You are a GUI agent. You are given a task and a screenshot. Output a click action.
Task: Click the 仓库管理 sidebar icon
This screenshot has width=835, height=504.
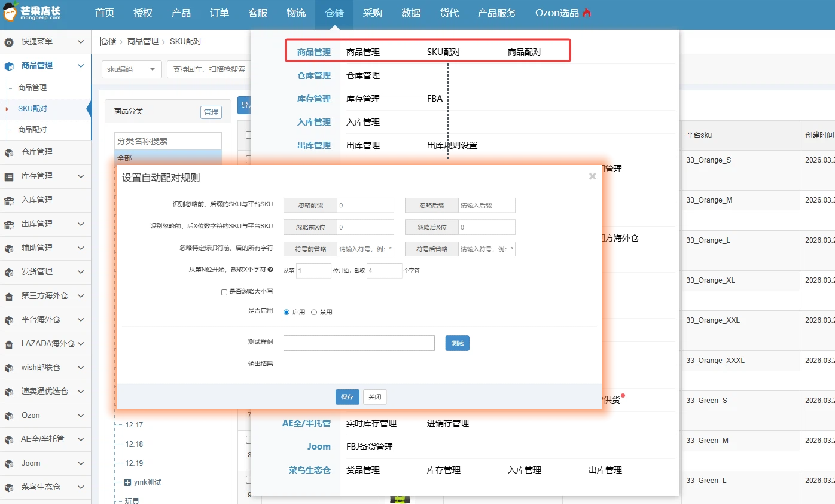[9, 153]
